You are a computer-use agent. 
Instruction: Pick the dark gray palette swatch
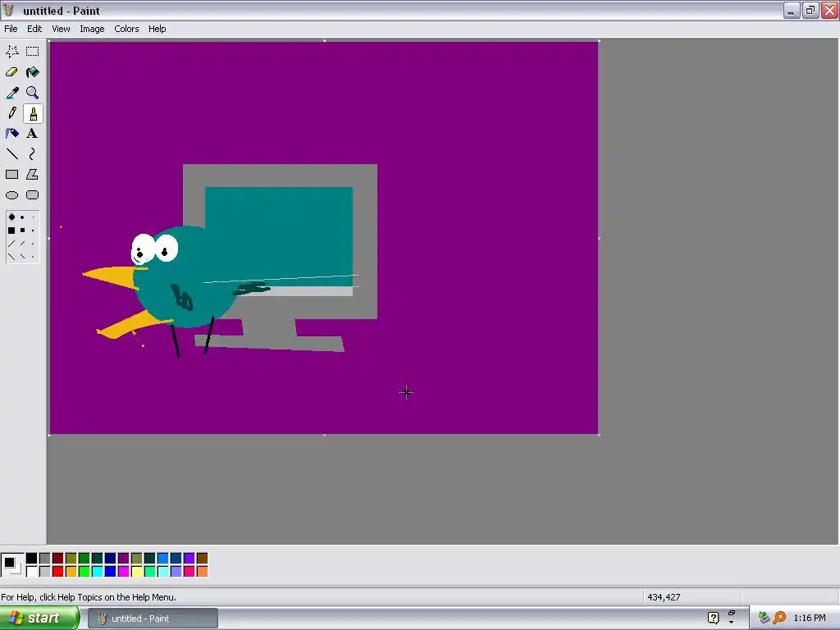45,559
